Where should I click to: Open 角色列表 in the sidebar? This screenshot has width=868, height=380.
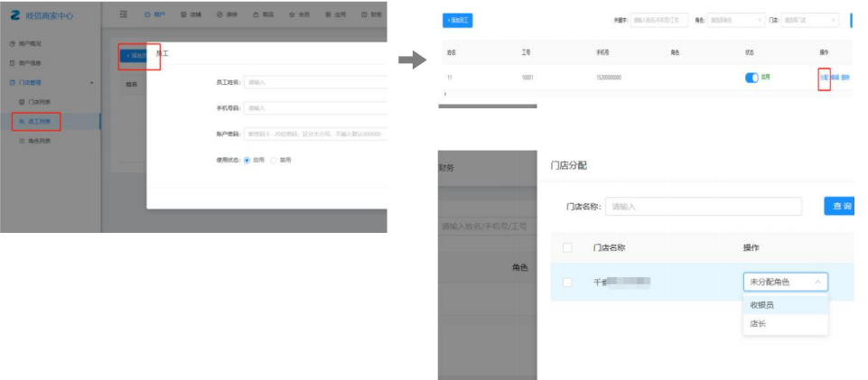coord(39,141)
